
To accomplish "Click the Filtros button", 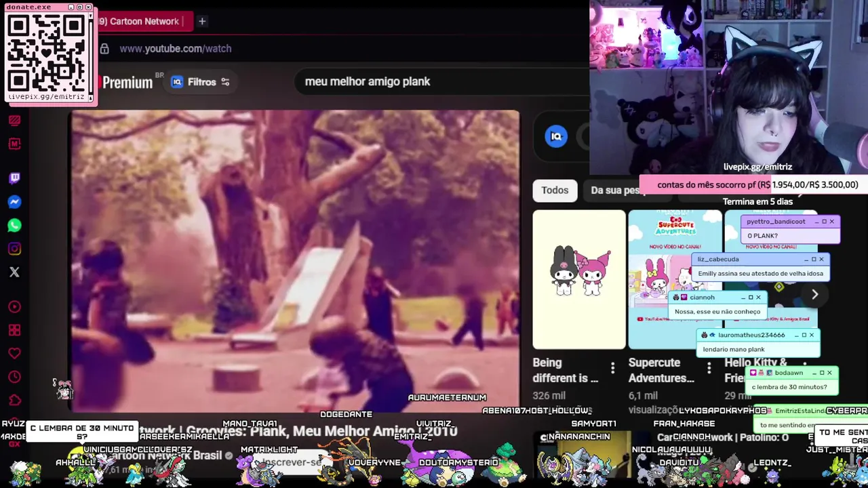I will [x=201, y=82].
